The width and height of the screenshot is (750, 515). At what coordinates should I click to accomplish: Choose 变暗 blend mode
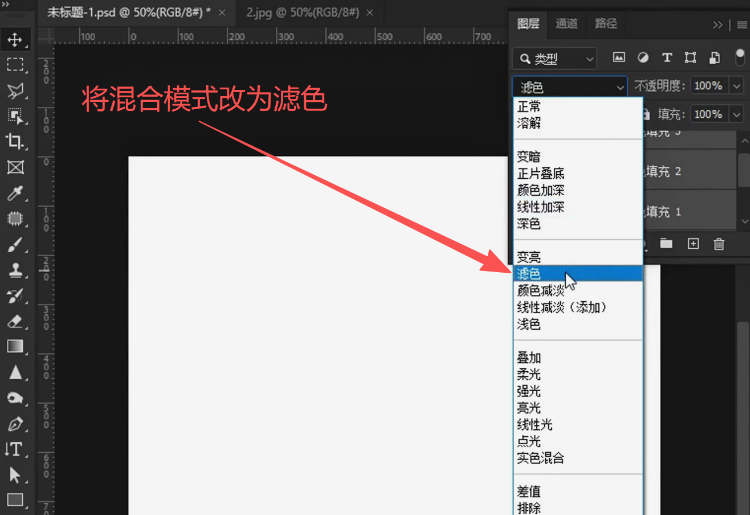(578, 156)
